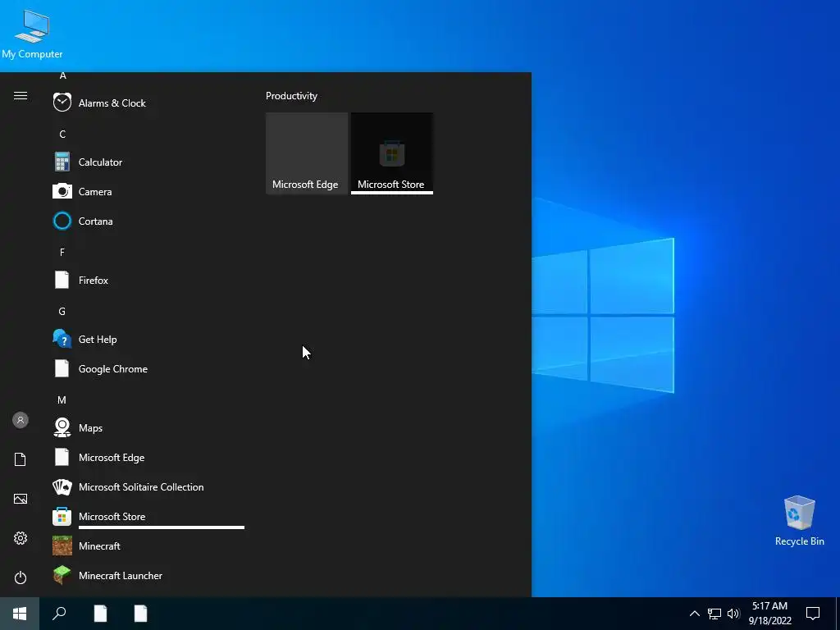
Task: Show hidden system tray icons chevron
Action: 694,614
